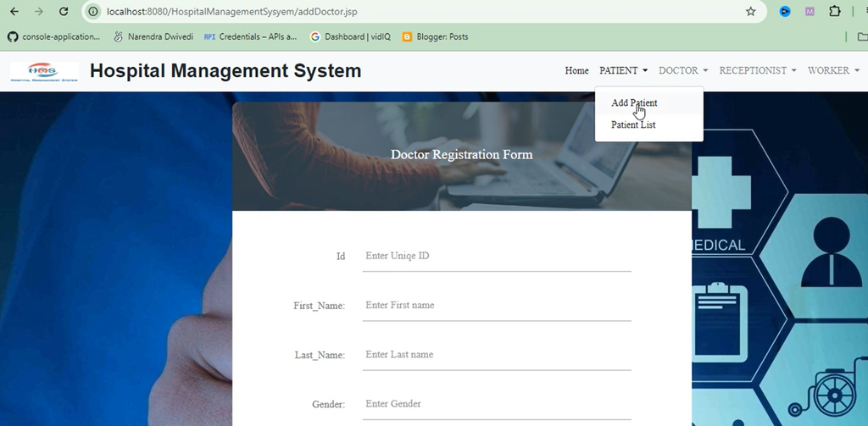This screenshot has height=426, width=868.
Task: Focus the Enter Gender field
Action: click(497, 404)
